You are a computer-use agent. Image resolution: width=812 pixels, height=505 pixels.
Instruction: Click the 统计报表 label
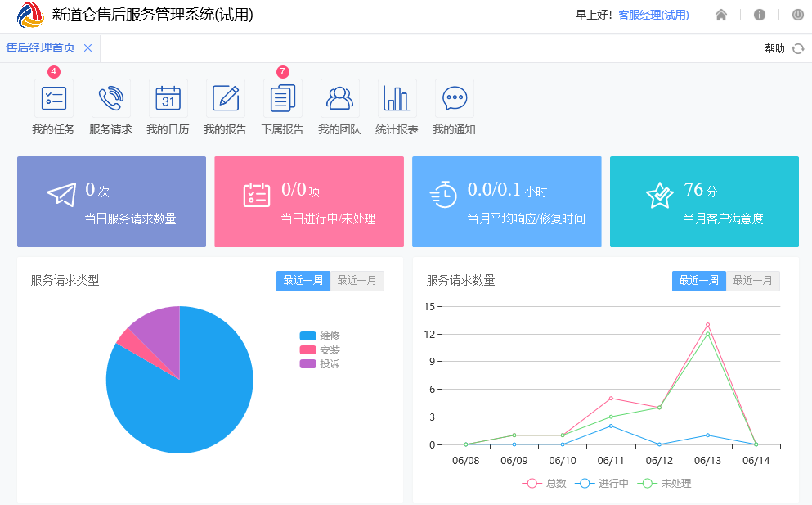coord(397,129)
